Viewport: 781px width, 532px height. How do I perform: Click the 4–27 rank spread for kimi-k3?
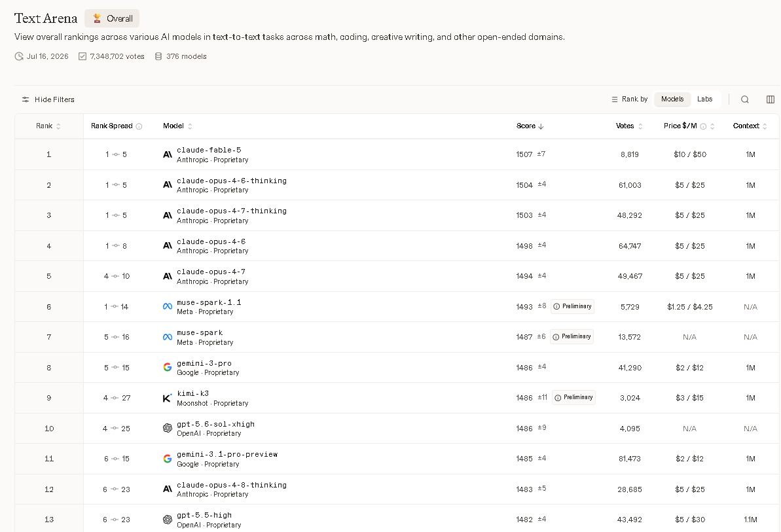117,398
